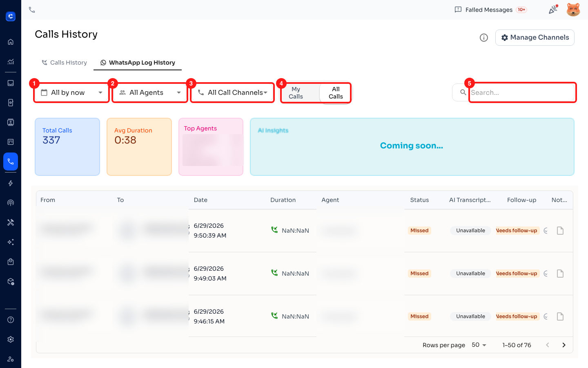The image size is (588, 368).
Task: Switch the filter to All Calls
Action: click(x=336, y=93)
